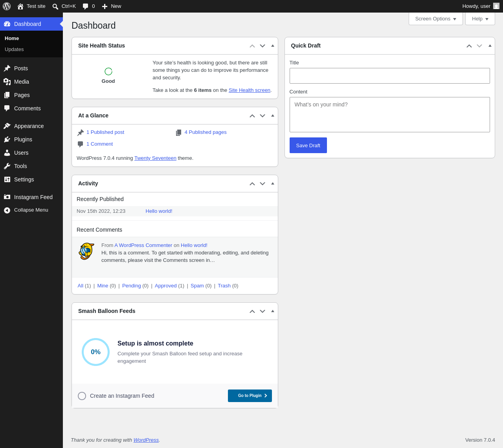Expand Screen Options dropdown
Screen dimensions: 503x448
coord(436,19)
